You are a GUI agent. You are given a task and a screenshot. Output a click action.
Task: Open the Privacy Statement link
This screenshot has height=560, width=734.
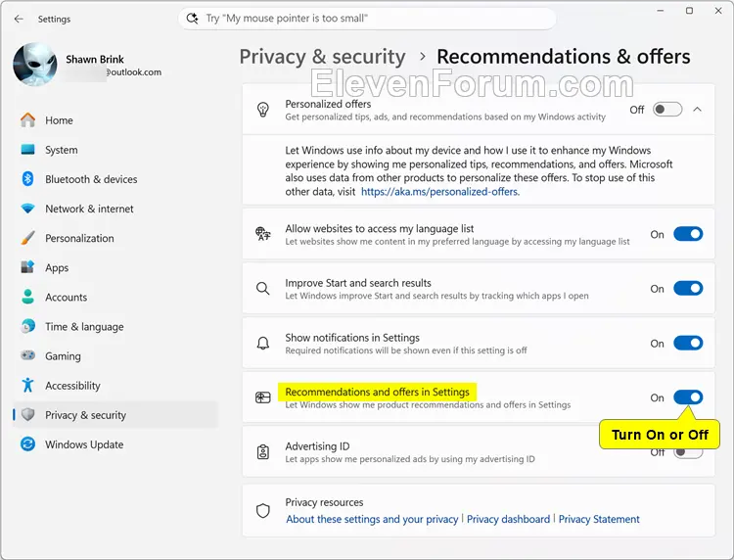(599, 519)
